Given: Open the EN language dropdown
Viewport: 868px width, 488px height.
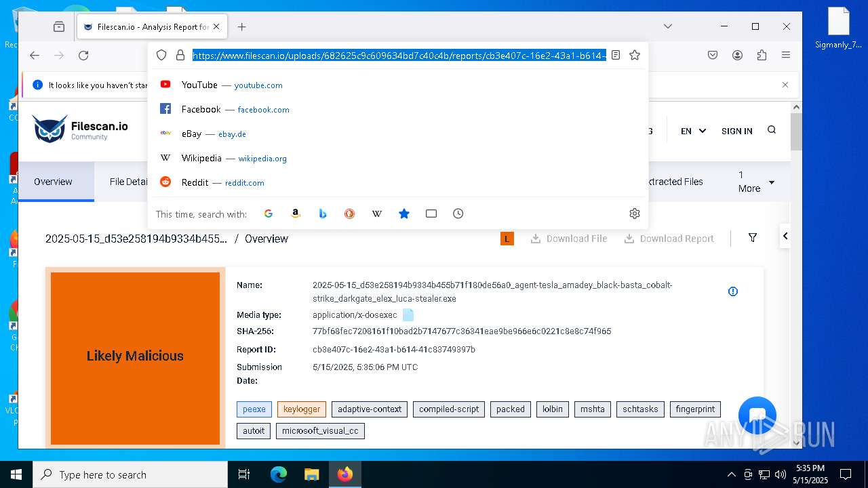Looking at the screenshot, I should 694,131.
